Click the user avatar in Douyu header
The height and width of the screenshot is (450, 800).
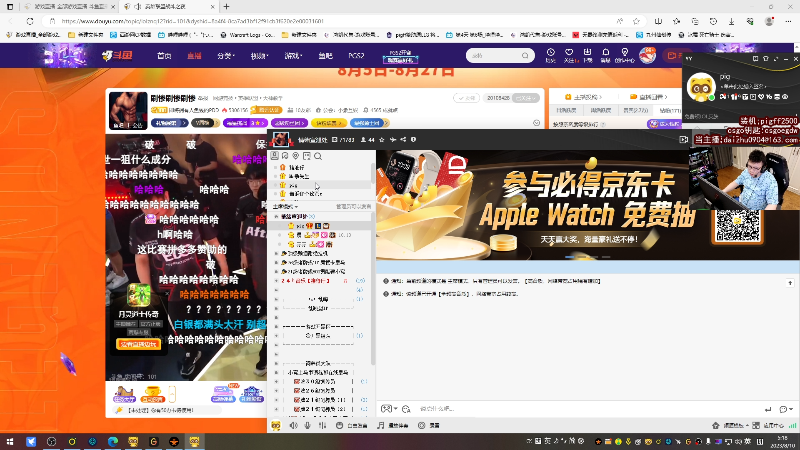pyautogui.click(x=647, y=55)
